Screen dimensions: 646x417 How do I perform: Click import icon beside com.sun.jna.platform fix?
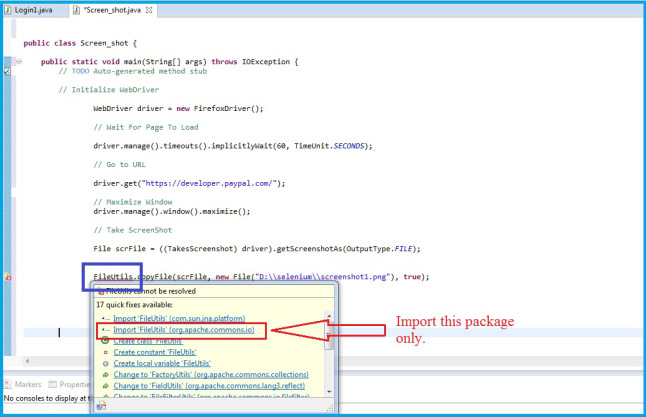pyautogui.click(x=105, y=319)
